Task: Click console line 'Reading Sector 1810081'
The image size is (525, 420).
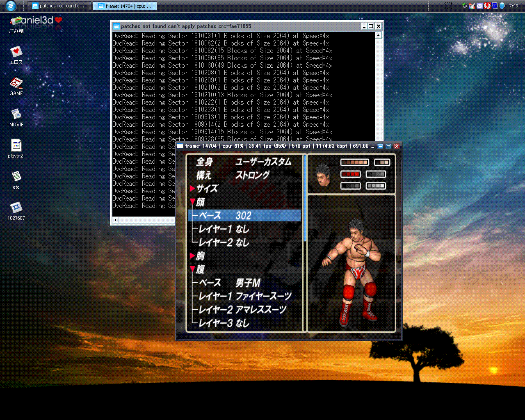Action: point(221,36)
